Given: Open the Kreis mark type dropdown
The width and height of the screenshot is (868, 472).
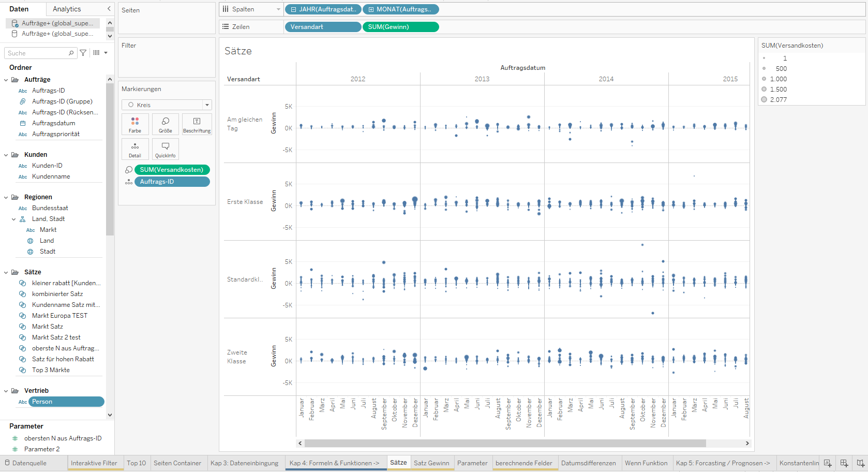Looking at the screenshot, I should tap(206, 105).
